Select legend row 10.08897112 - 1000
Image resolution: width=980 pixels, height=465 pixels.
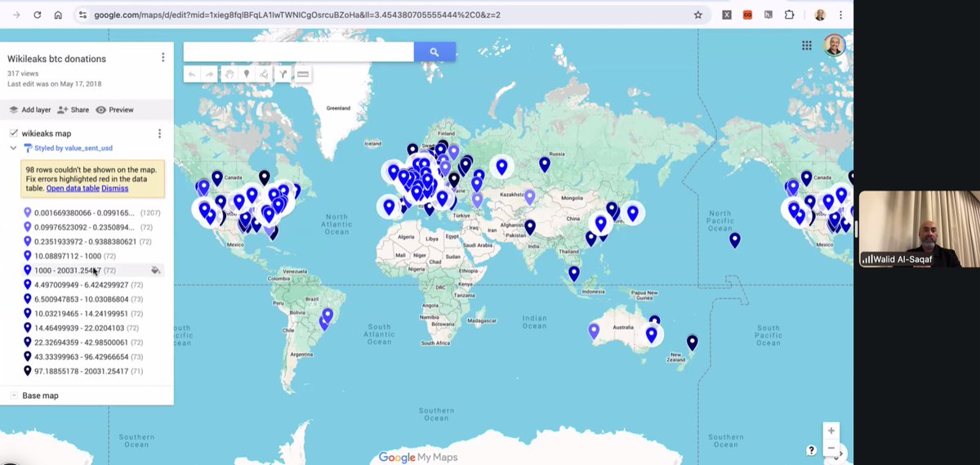click(x=91, y=256)
